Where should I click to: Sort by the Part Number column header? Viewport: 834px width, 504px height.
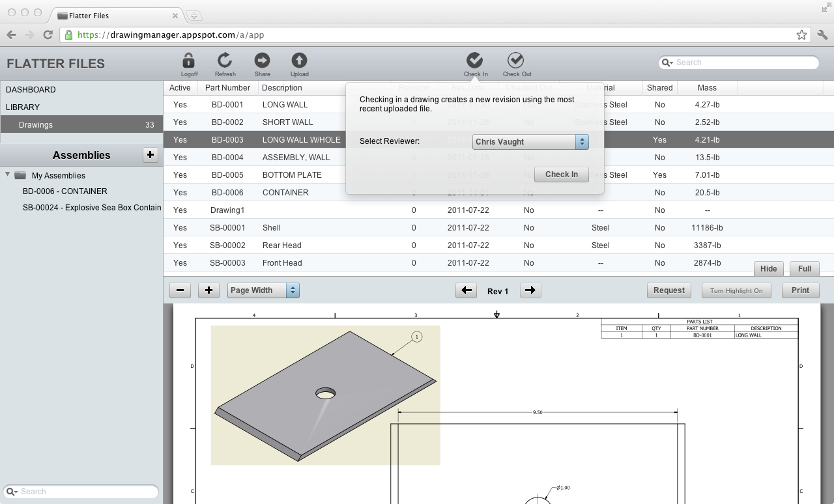[x=227, y=87]
